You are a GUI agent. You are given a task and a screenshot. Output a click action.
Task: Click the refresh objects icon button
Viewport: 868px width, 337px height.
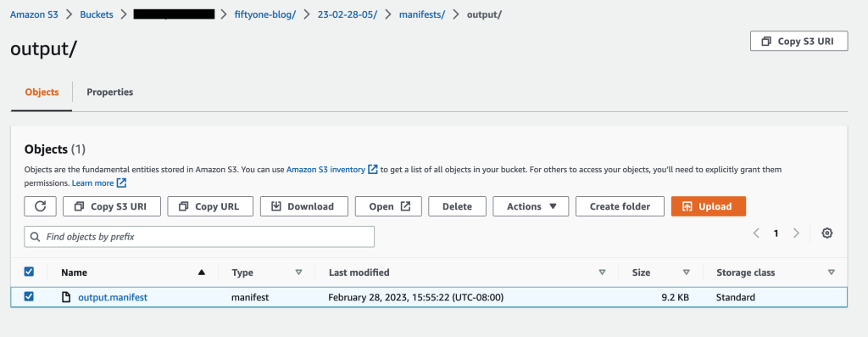[40, 206]
